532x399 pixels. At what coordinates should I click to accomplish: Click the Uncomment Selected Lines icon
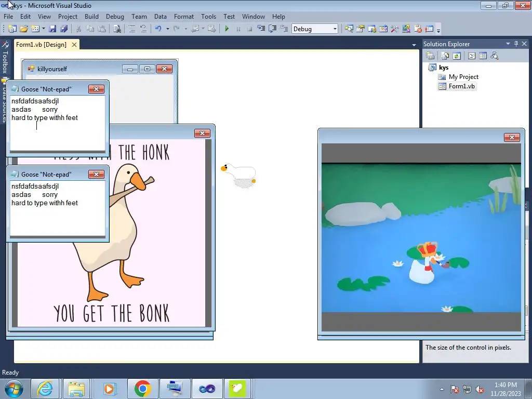point(143,29)
